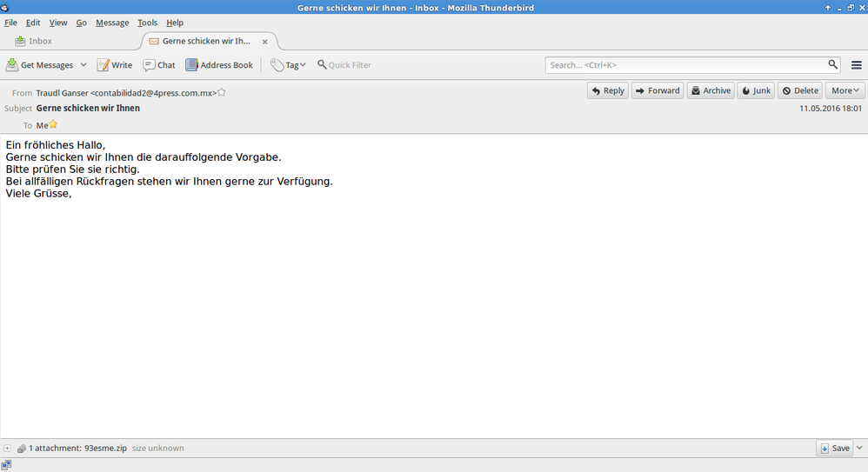868x472 pixels.
Task: Delete this message
Action: click(800, 90)
